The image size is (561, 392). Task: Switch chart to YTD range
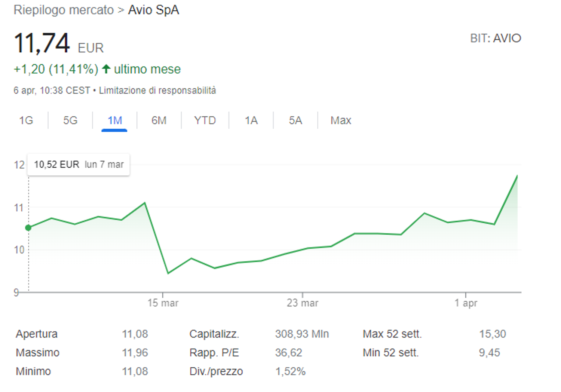tap(205, 120)
